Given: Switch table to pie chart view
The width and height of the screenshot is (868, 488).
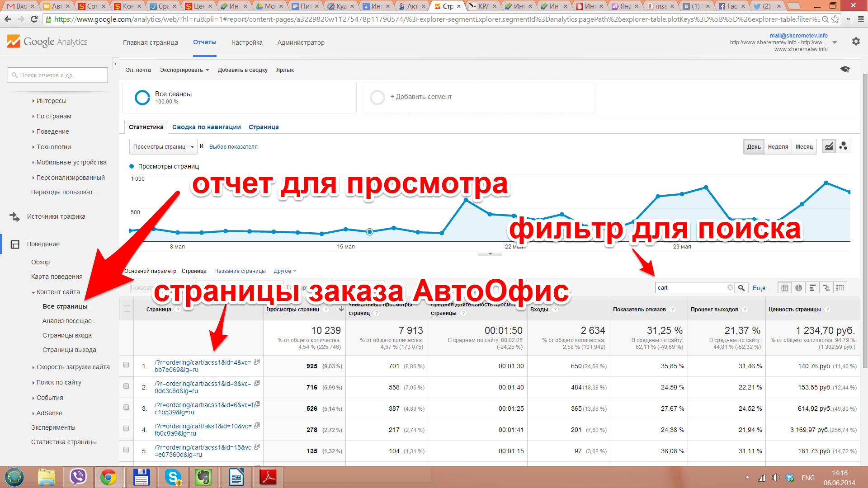Looking at the screenshot, I should [x=798, y=288].
